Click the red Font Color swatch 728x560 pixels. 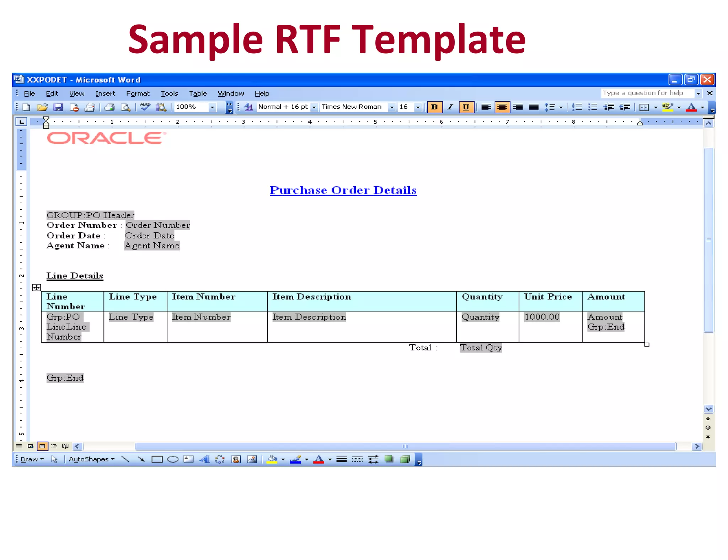(x=691, y=107)
